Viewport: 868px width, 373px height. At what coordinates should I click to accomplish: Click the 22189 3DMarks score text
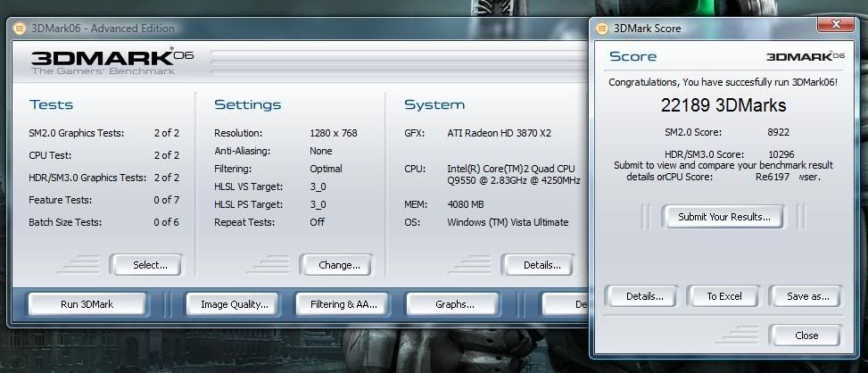(x=723, y=105)
